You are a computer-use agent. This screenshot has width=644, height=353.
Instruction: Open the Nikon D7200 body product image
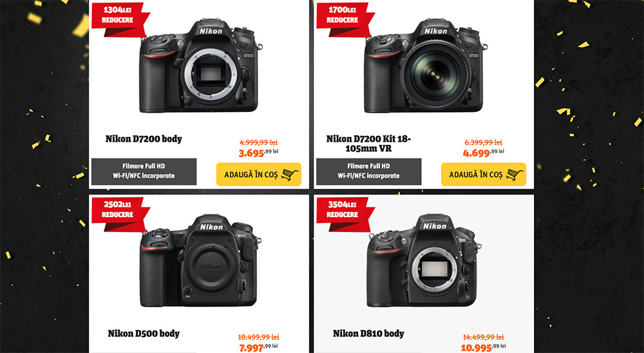[x=200, y=66]
